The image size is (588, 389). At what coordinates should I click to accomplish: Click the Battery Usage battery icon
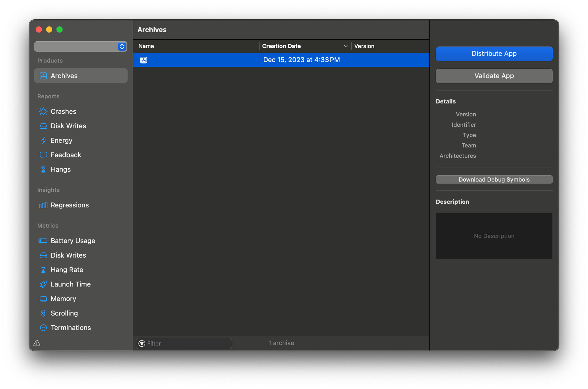click(43, 241)
